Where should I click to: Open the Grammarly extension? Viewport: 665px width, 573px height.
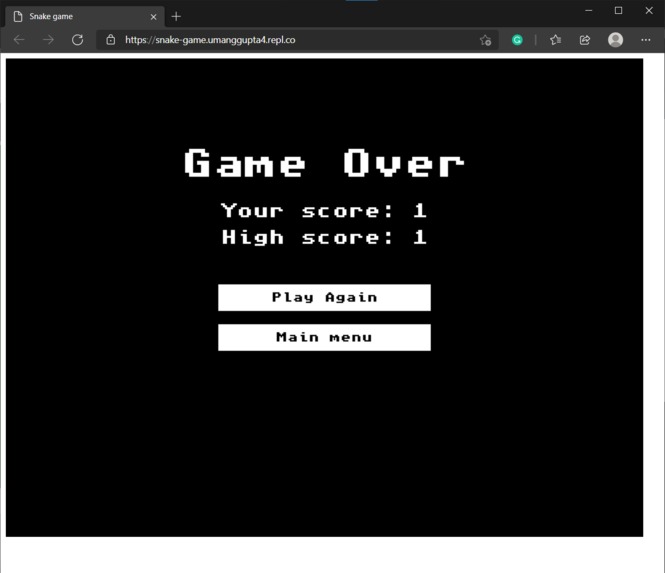coord(517,40)
